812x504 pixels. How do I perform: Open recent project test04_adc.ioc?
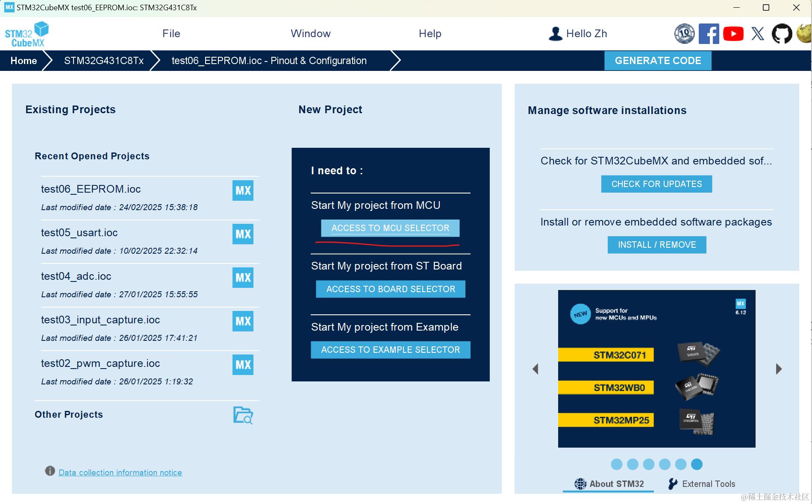pyautogui.click(x=76, y=276)
